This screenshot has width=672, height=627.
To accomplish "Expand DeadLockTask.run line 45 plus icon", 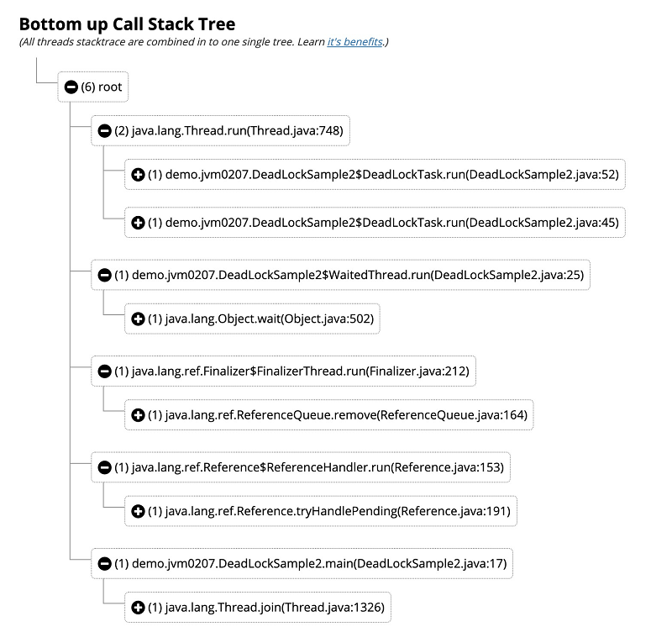I will [139, 223].
